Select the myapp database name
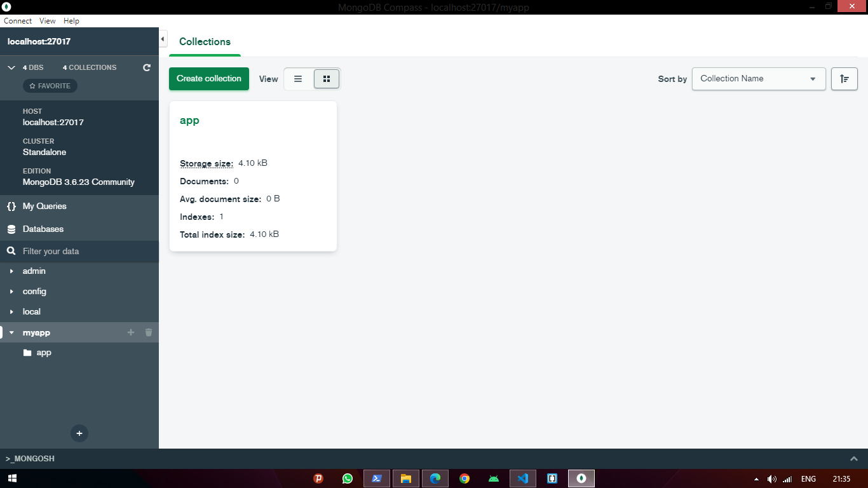This screenshot has width=868, height=488. 36,332
